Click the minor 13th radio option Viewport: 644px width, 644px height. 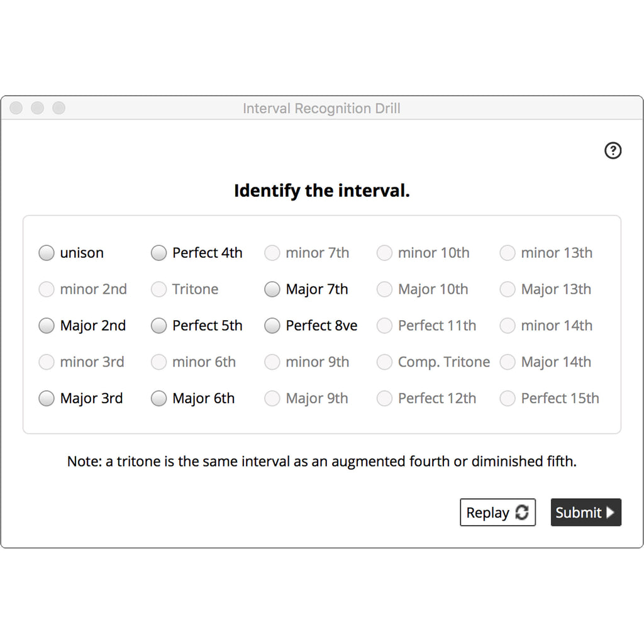(508, 253)
